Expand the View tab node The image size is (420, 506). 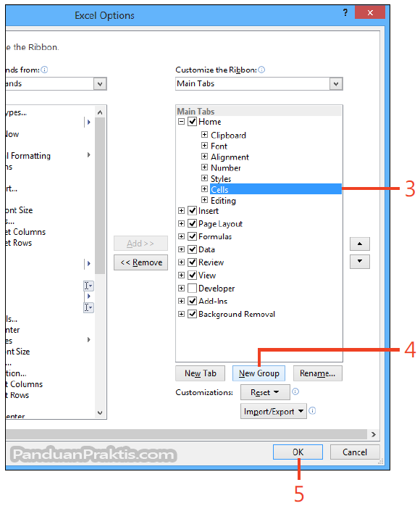pyautogui.click(x=182, y=275)
